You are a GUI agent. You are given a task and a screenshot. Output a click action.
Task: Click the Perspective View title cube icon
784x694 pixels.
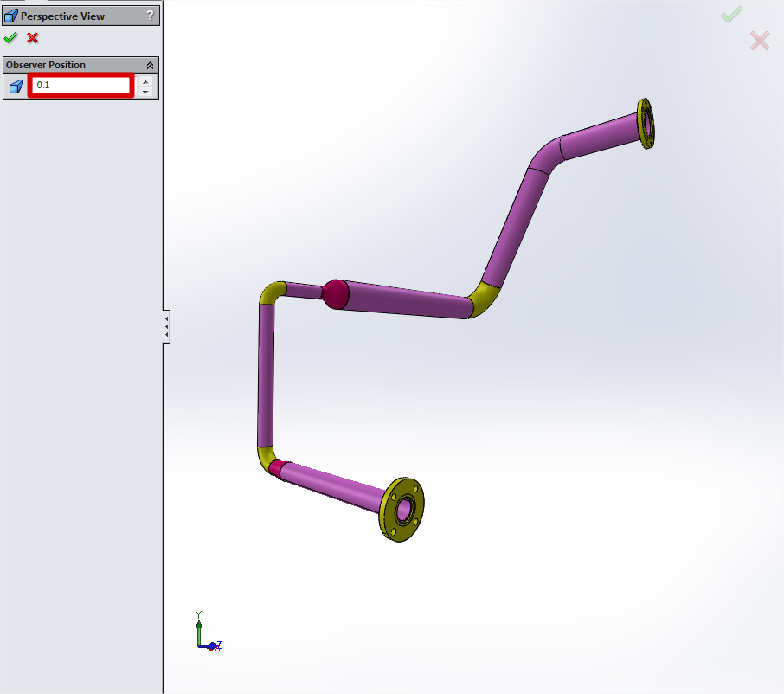(11, 16)
